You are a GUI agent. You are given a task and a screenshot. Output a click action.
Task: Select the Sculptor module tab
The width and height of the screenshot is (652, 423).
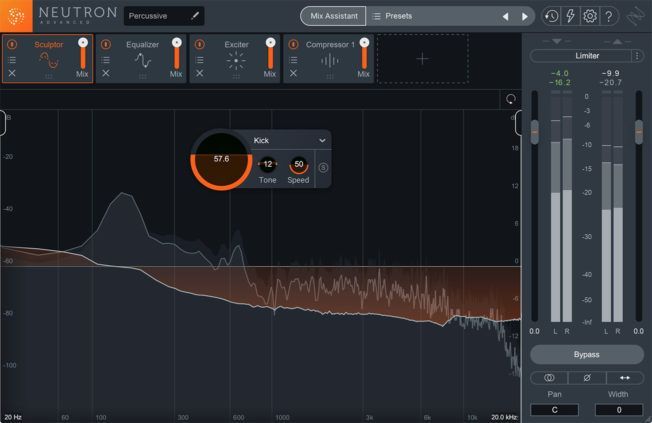[x=48, y=58]
